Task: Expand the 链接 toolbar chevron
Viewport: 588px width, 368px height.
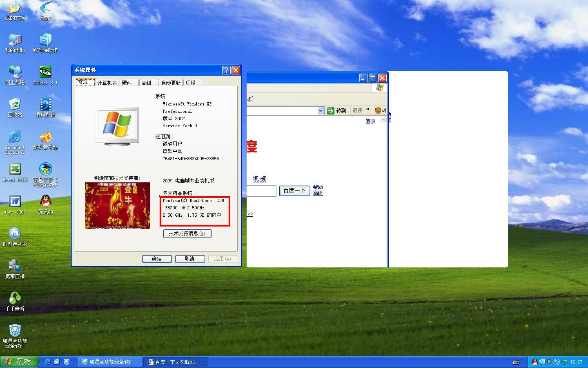Action: point(367,110)
